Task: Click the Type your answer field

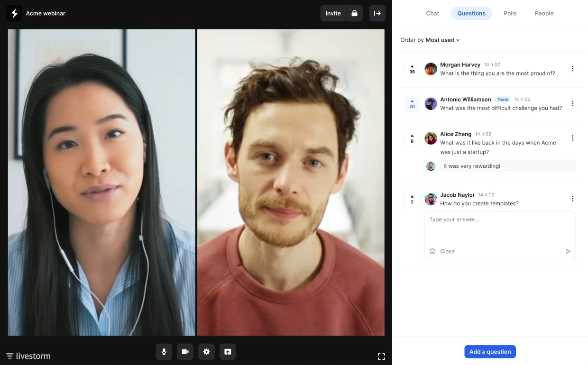Action: pos(500,228)
